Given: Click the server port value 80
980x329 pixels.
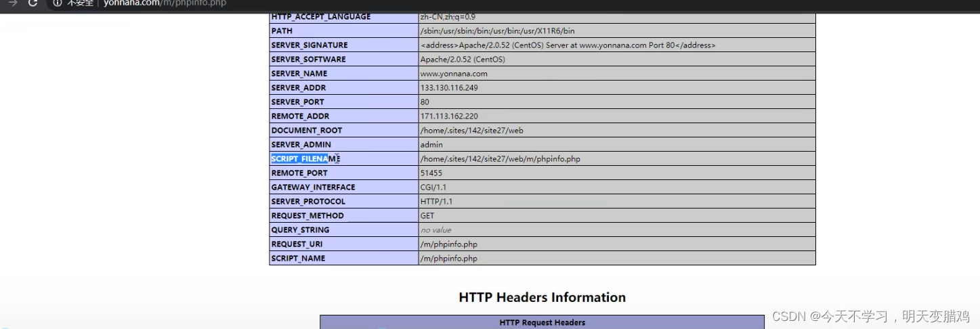Looking at the screenshot, I should (425, 102).
